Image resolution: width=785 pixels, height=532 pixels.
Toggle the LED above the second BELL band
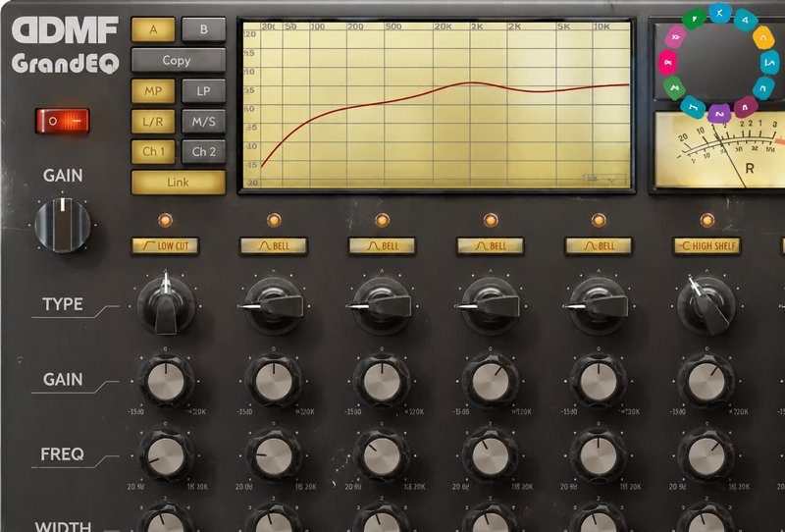point(382,220)
